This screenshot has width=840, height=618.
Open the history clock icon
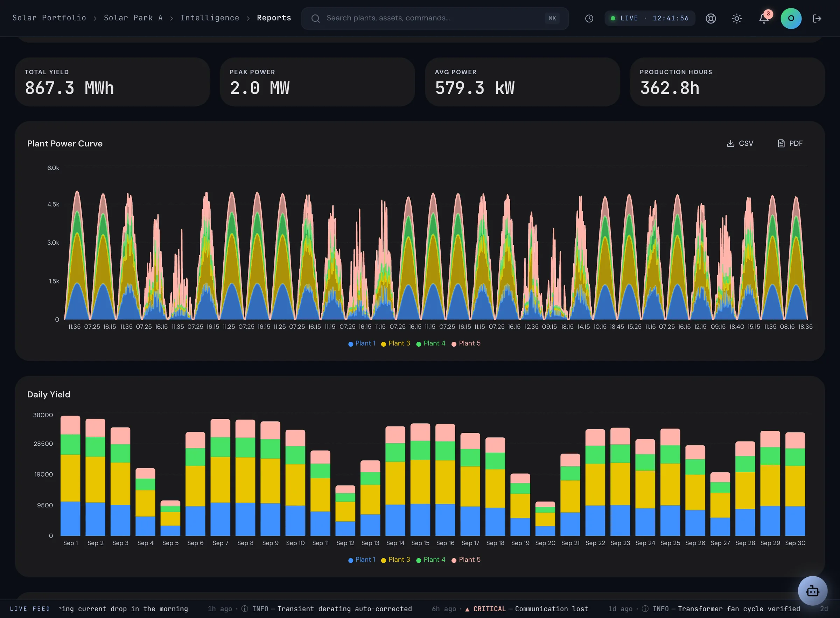coord(589,18)
